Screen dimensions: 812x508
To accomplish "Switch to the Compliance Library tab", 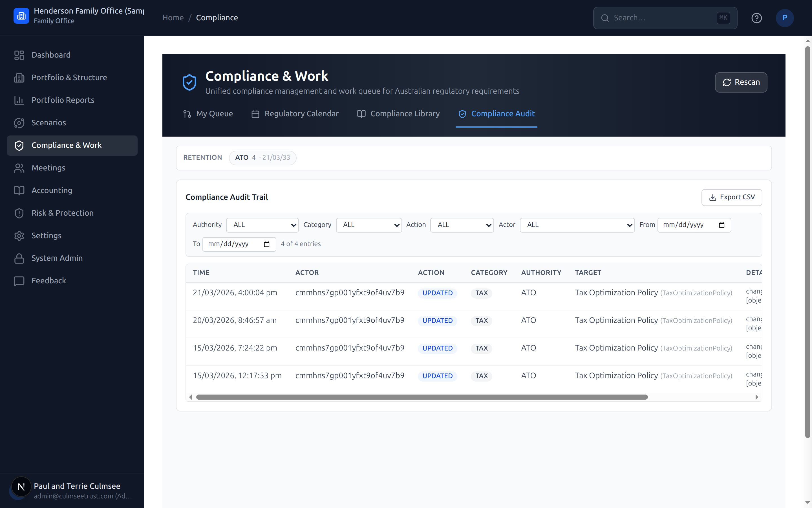I will pyautogui.click(x=398, y=114).
